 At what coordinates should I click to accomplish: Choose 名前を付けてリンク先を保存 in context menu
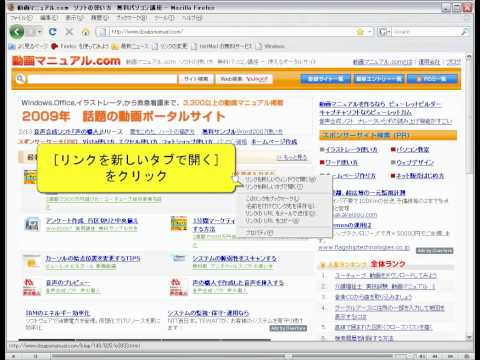(x=280, y=206)
